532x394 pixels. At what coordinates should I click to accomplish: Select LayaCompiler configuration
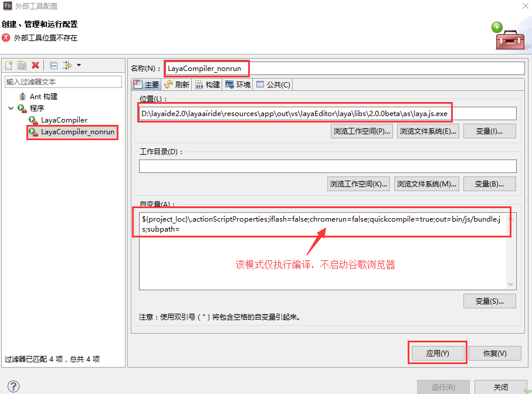click(x=64, y=120)
